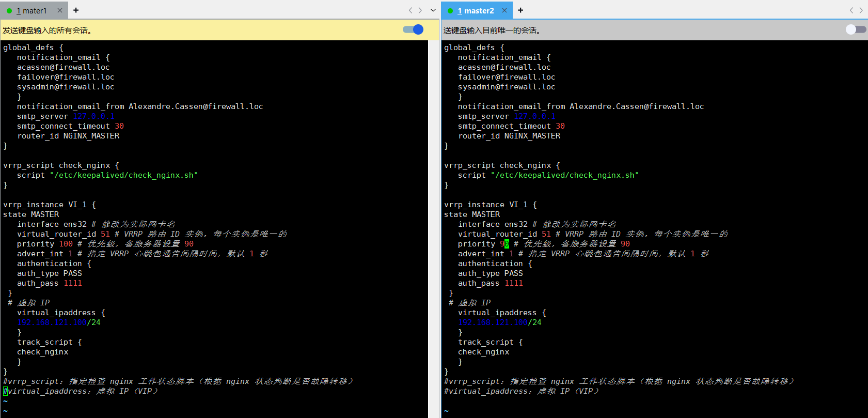Click '192.168.121.100/24' in left terminal
The height and width of the screenshot is (418, 868).
(59, 322)
